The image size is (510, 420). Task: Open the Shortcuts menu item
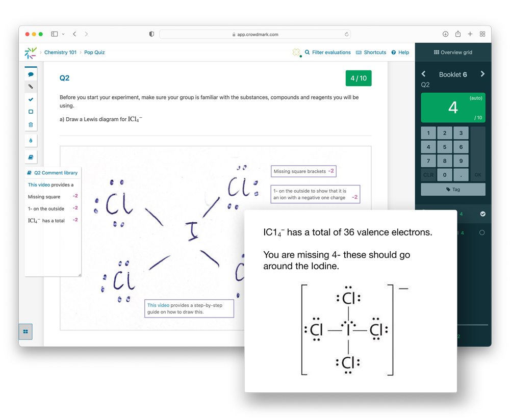click(371, 52)
